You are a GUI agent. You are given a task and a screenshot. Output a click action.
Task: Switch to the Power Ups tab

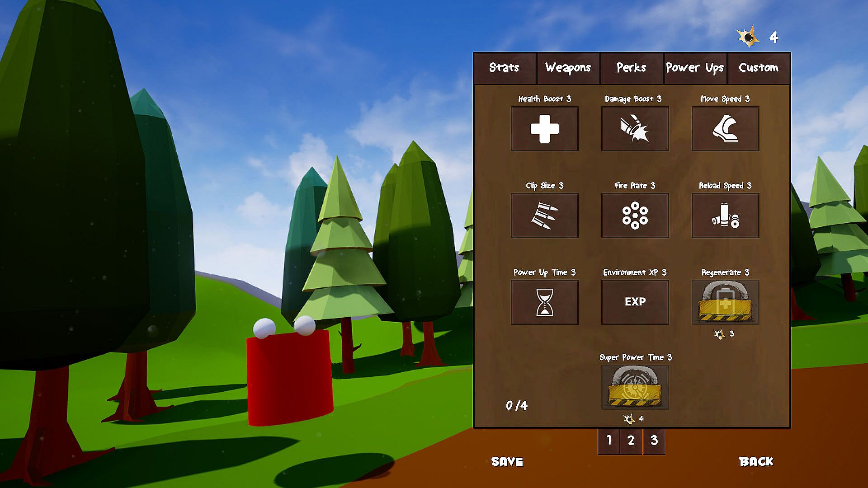[695, 68]
